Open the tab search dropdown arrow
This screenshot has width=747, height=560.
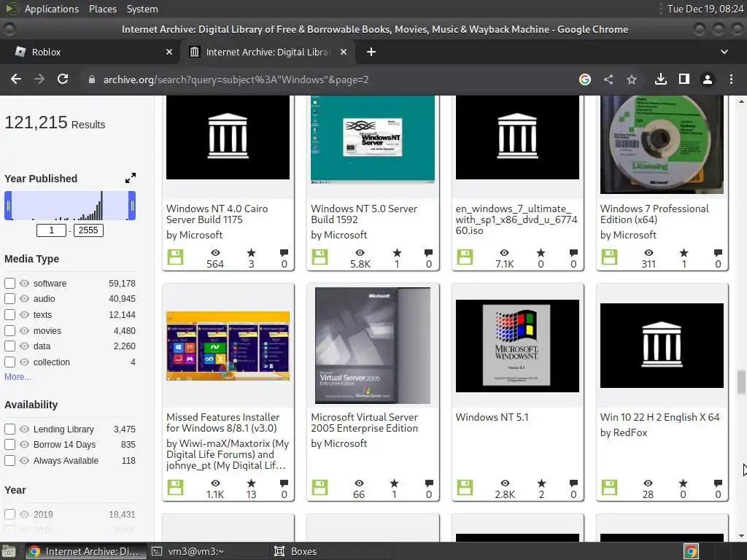pos(724,52)
